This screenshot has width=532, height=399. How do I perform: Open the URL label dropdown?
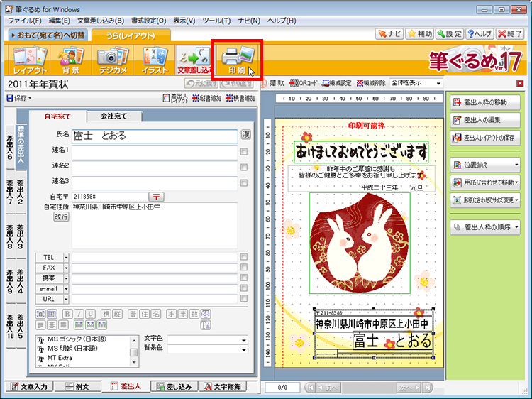66,300
